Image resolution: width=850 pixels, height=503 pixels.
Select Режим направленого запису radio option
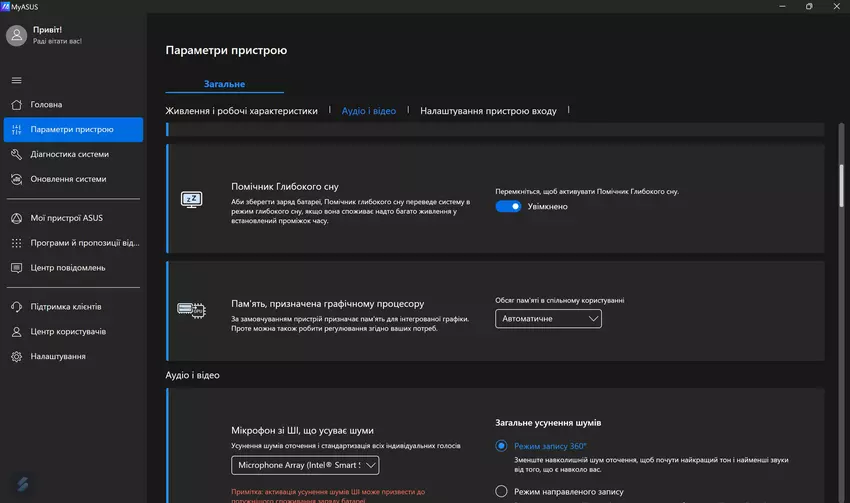[x=502, y=491]
